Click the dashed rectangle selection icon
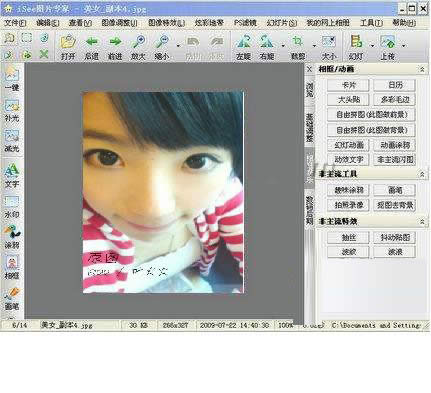The image size is (431, 393). tap(27, 38)
